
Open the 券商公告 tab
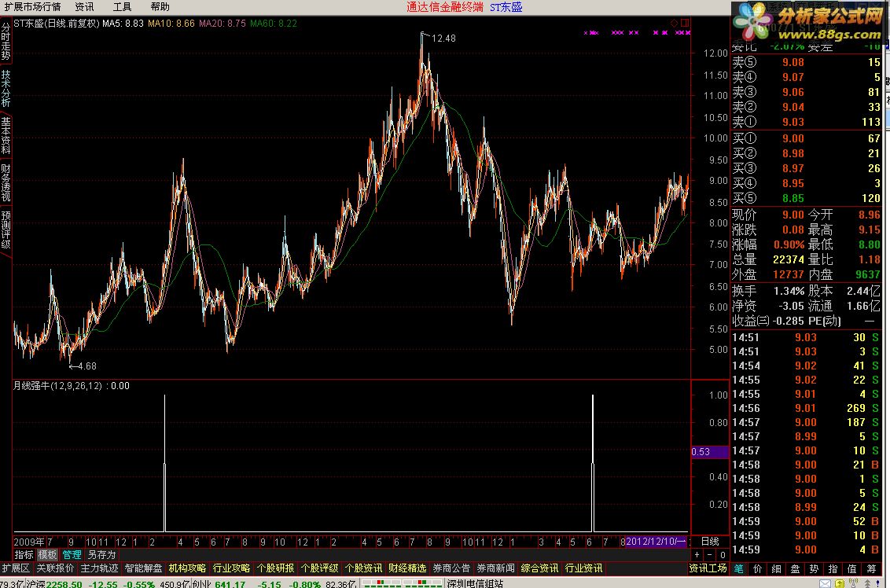pos(451,568)
